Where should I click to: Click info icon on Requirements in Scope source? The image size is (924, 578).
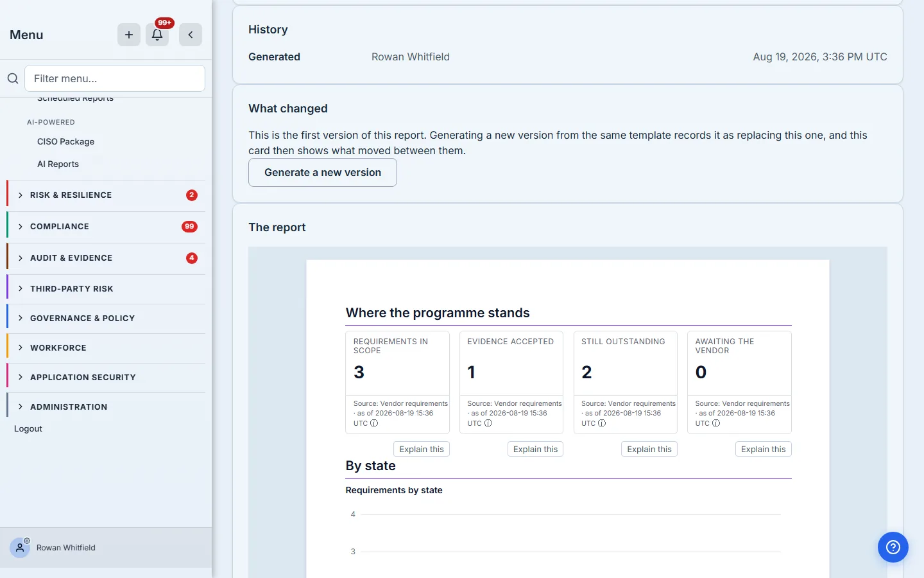[x=374, y=423]
